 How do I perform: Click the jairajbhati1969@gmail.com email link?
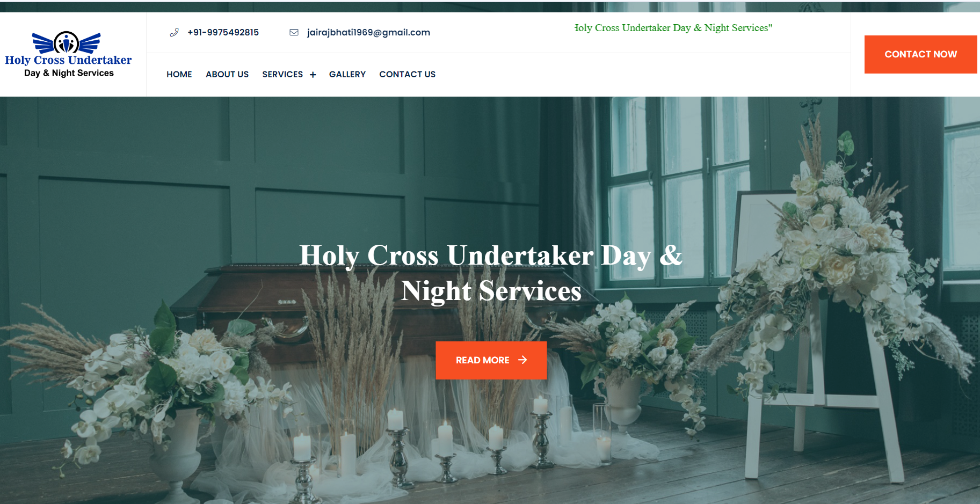[x=368, y=32]
